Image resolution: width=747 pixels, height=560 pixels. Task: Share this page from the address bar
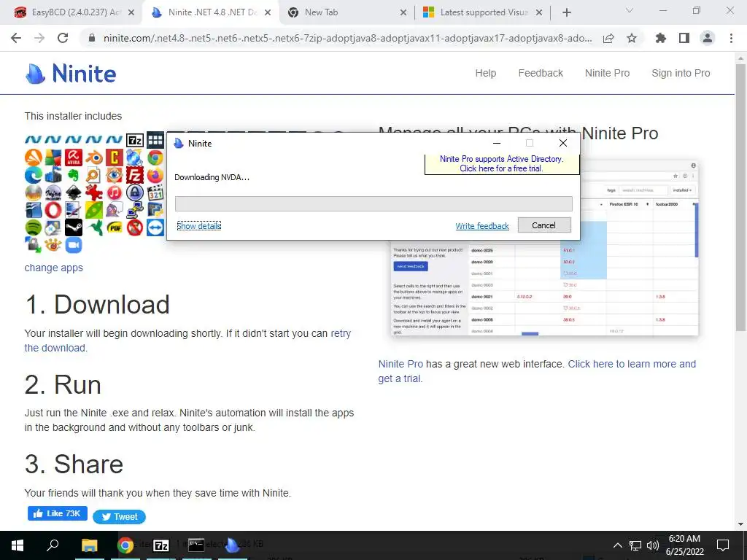coord(608,38)
